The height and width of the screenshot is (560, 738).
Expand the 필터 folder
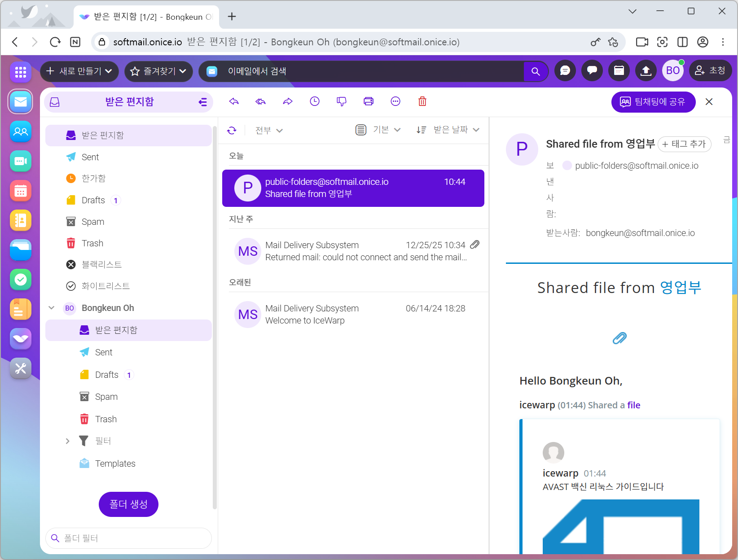pos(67,441)
